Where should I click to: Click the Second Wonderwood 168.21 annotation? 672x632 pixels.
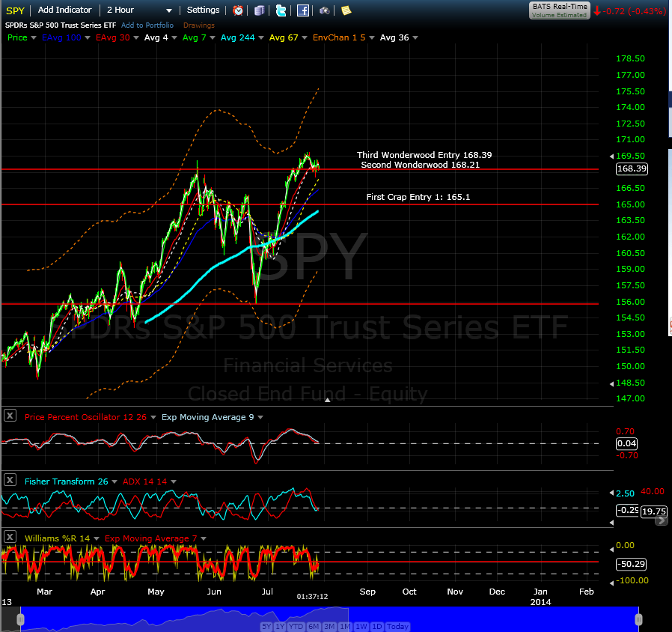coord(420,165)
